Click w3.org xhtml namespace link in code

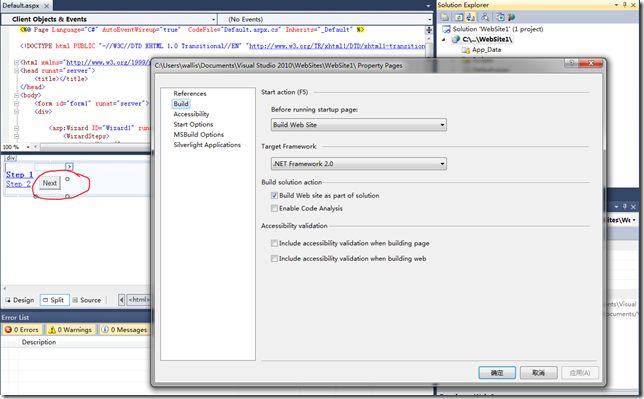(x=108, y=63)
